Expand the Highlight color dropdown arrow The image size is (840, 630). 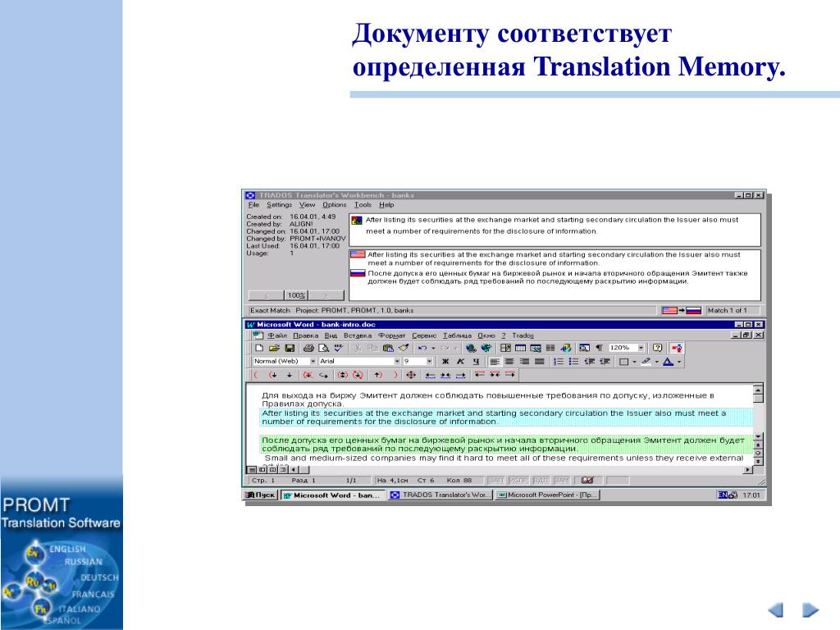[657, 362]
